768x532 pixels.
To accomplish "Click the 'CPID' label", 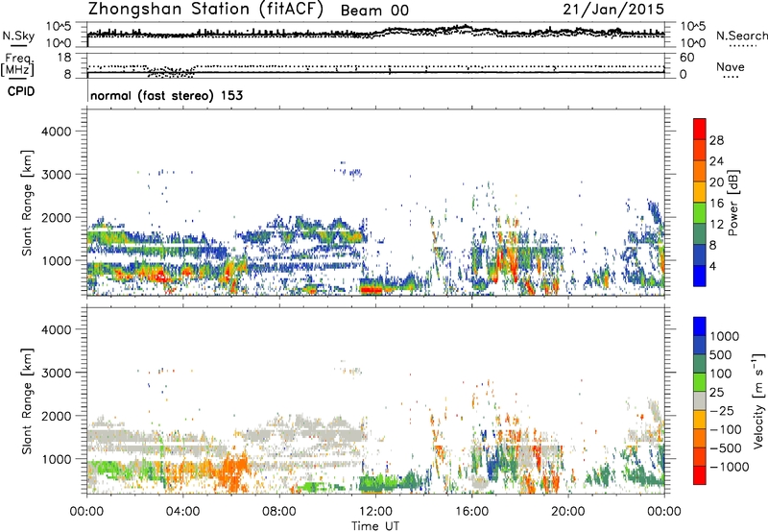I will [x=21, y=91].
